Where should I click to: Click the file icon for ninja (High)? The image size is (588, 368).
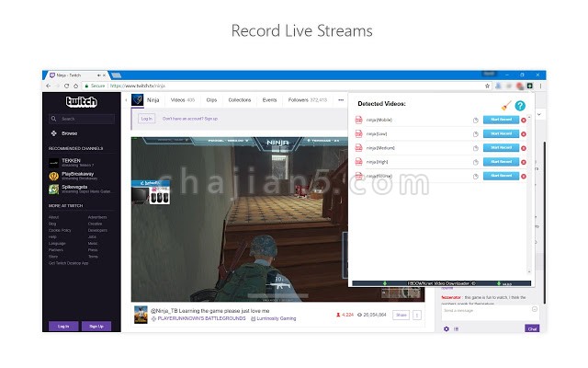click(359, 162)
